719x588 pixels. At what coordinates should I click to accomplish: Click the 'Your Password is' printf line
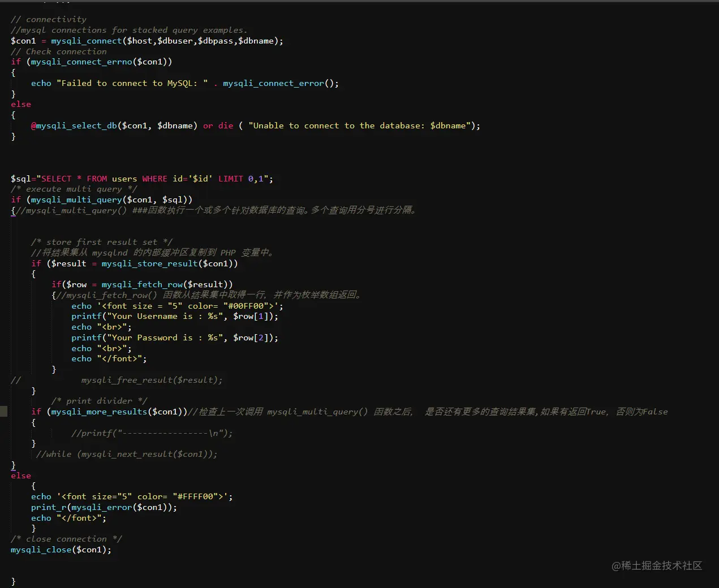175,338
